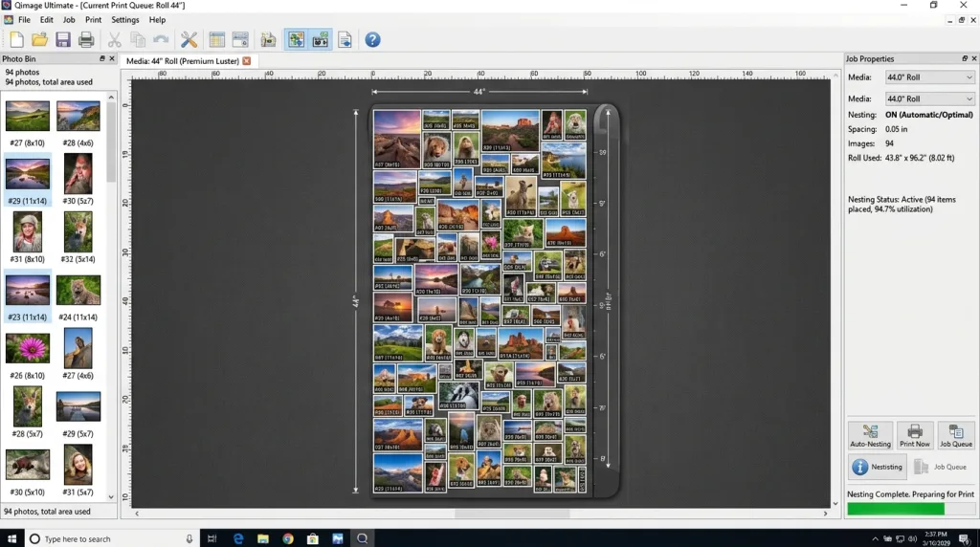
Task: Open the Help menu
Action: (x=157, y=20)
